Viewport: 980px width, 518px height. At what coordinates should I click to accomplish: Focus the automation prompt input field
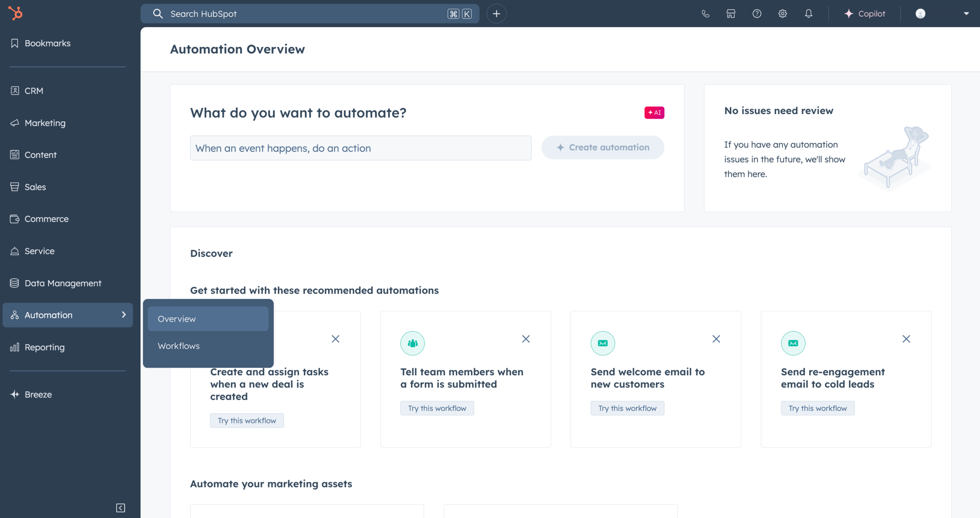click(361, 148)
